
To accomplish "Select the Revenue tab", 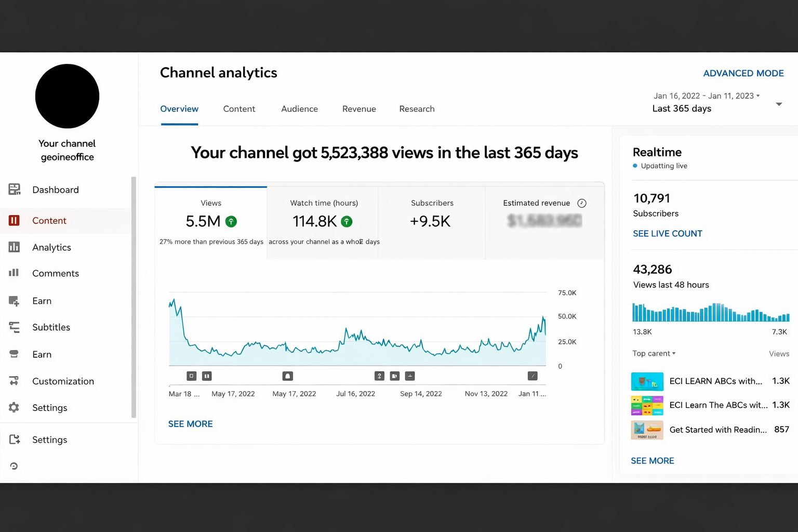I will 359,109.
